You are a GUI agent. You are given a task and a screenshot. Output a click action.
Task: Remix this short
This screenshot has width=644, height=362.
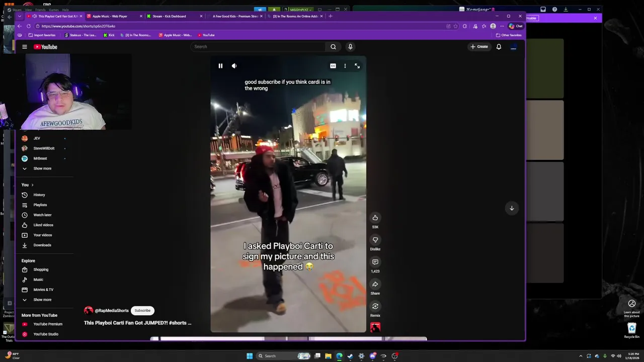point(375,306)
